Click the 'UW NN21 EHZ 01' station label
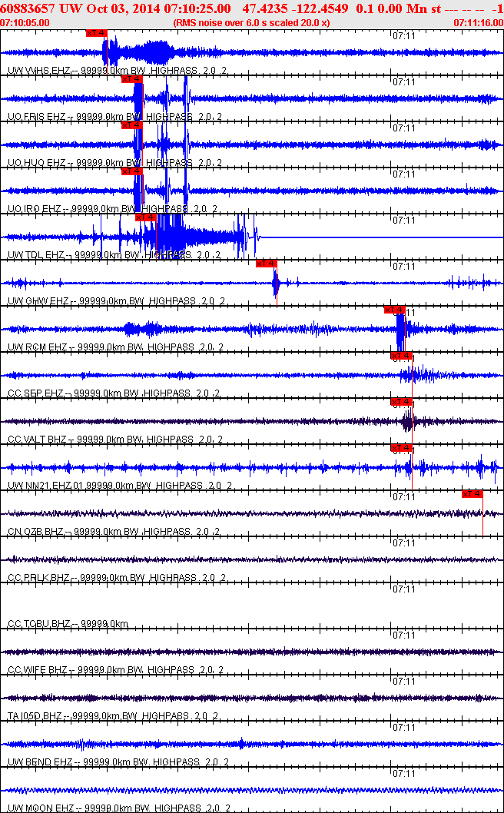The image size is (504, 813). click(x=45, y=486)
